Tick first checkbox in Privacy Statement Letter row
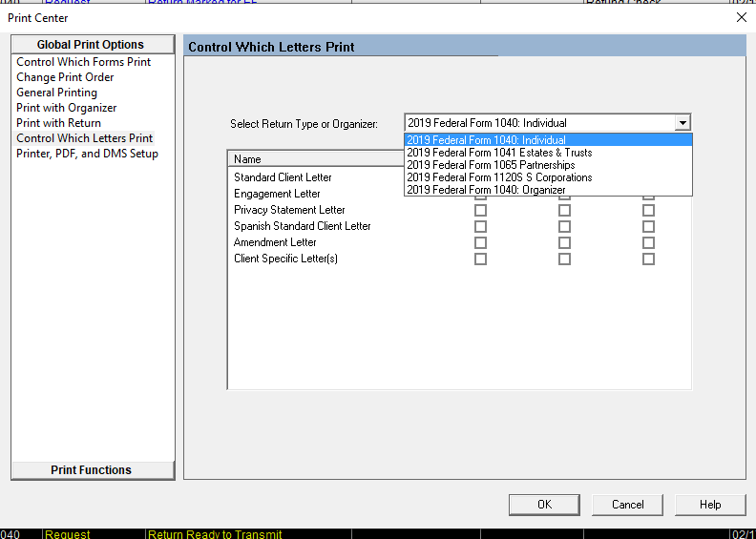 tap(480, 210)
